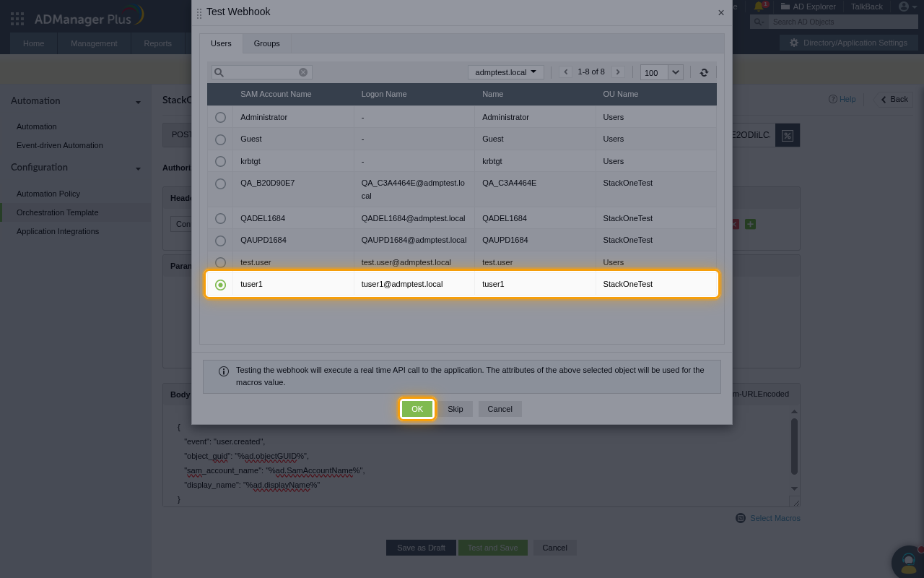
Task: Confirm with the OK button
Action: tap(417, 409)
